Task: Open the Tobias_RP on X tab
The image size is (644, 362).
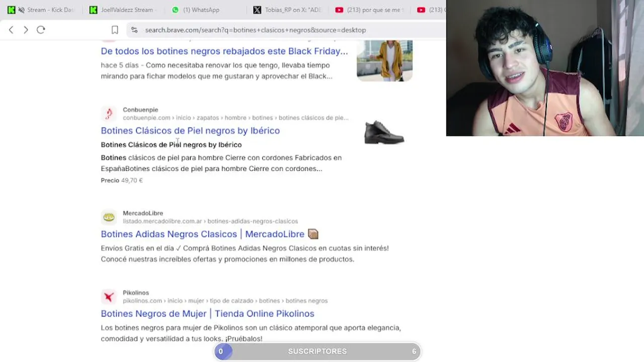Action: 288,10
